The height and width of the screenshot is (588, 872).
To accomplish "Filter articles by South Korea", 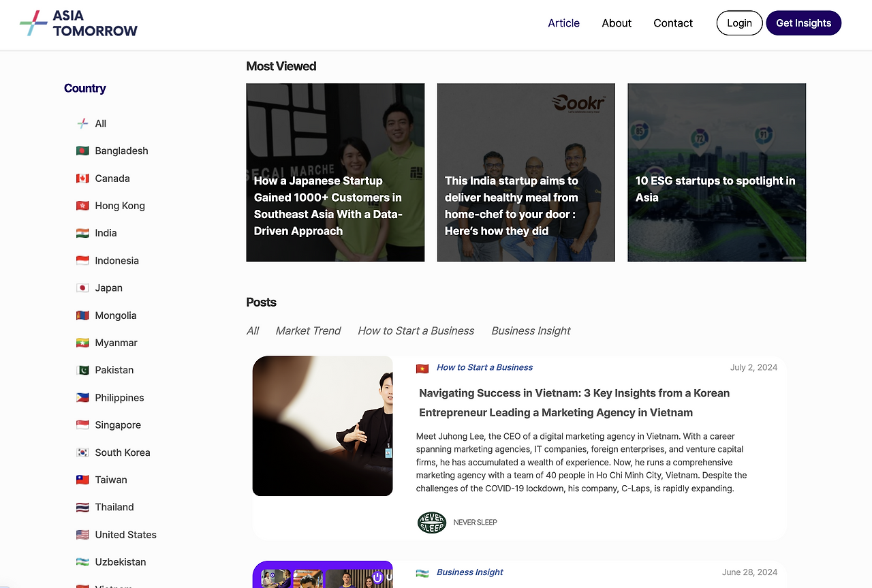I will pos(123,452).
